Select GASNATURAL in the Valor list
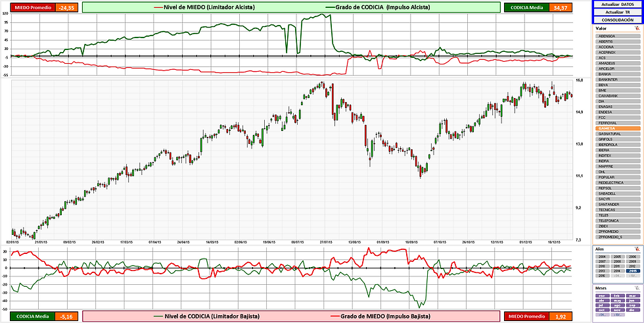This screenshot has height=323, width=644. 618,134
